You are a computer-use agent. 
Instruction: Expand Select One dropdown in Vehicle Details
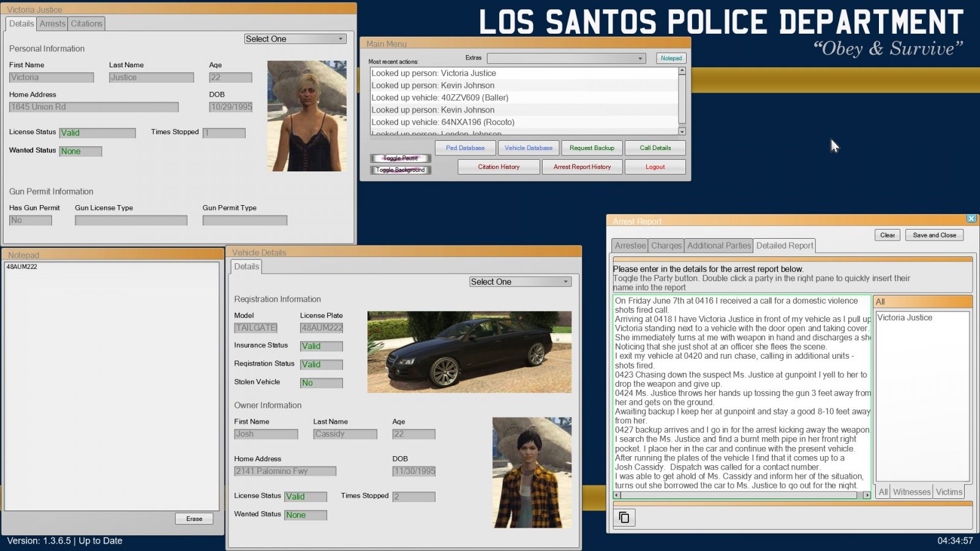pyautogui.click(x=520, y=282)
